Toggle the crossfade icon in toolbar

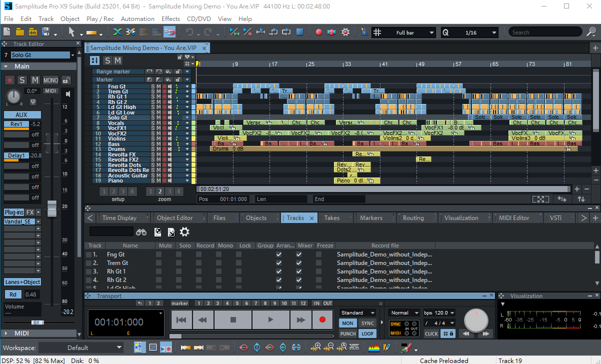click(x=117, y=32)
